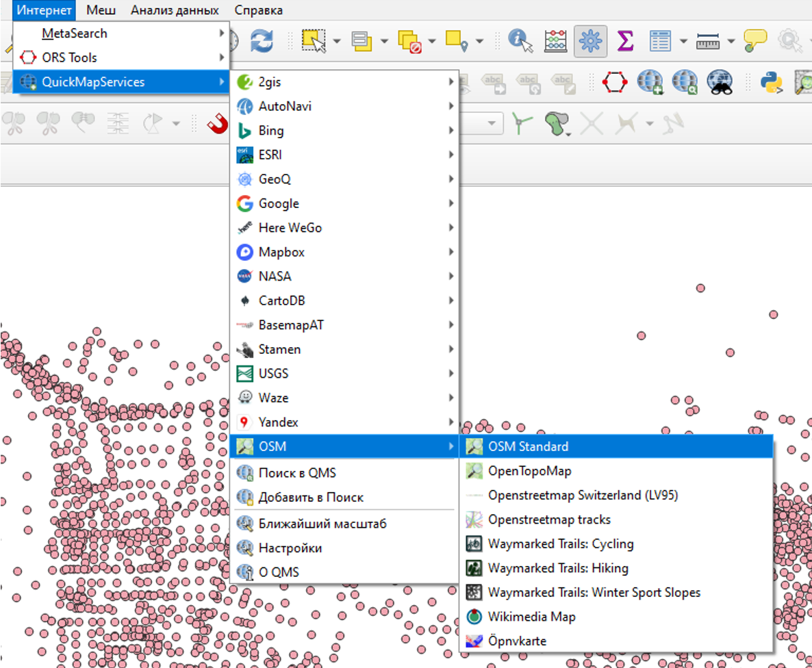Screen dimensions: 812x668
Task: Click the Refresh map icon
Action: tap(261, 41)
